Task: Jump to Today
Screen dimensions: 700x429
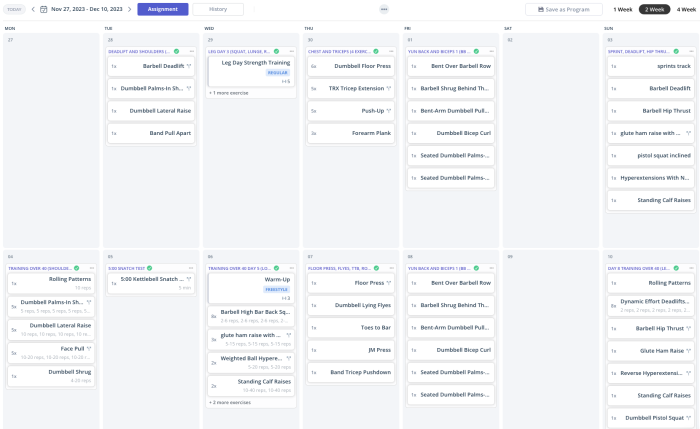Action: click(14, 9)
